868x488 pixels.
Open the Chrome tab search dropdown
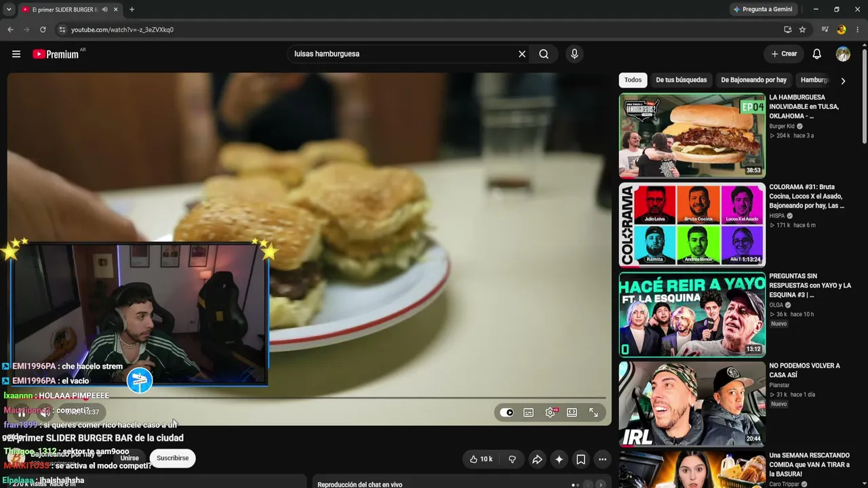9,9
